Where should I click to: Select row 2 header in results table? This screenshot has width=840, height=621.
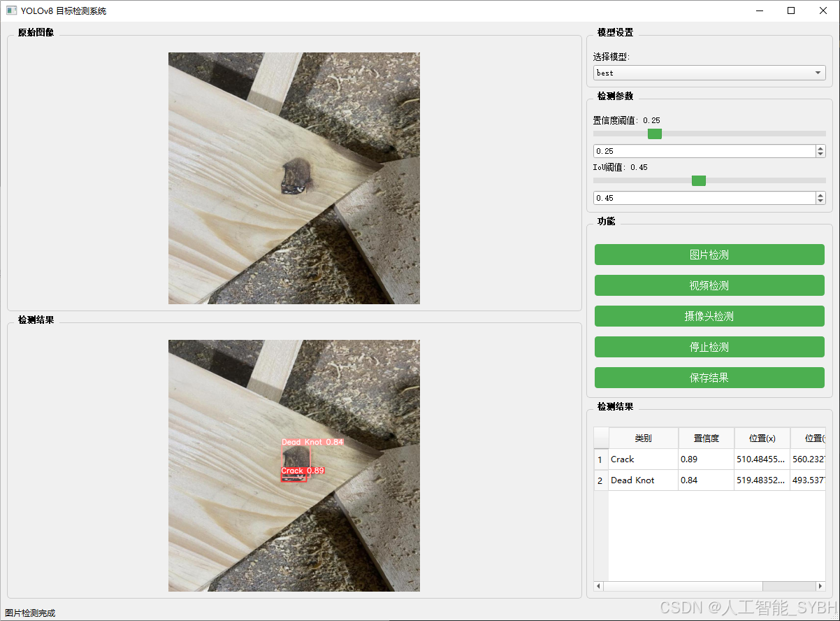601,480
